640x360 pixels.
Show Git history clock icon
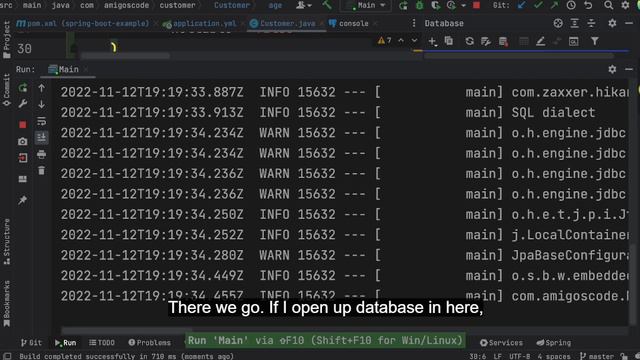[x=571, y=5]
